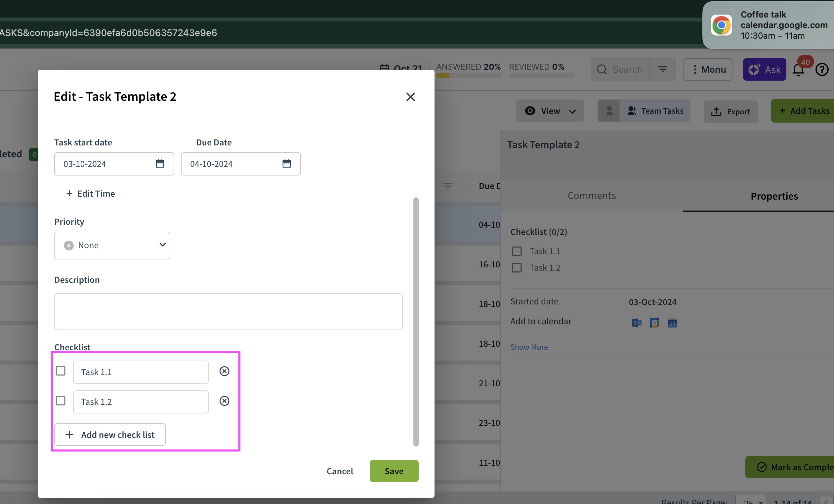834x504 pixels.
Task: Remove Task 1.1 from the checklist
Action: click(225, 371)
